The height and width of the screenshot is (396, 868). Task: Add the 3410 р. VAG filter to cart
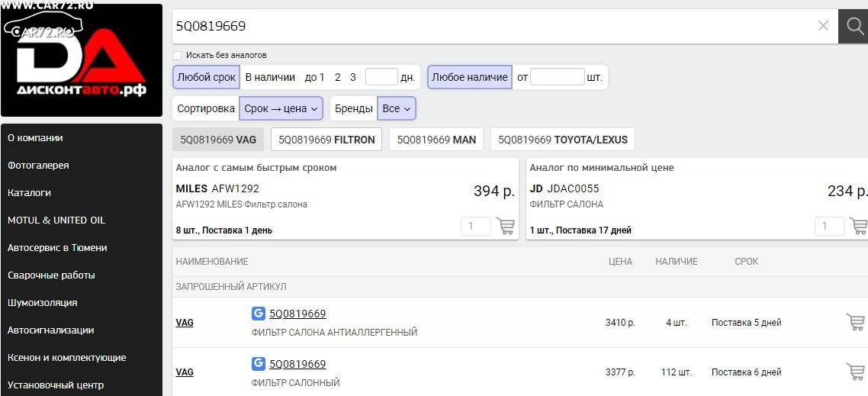[x=856, y=322]
